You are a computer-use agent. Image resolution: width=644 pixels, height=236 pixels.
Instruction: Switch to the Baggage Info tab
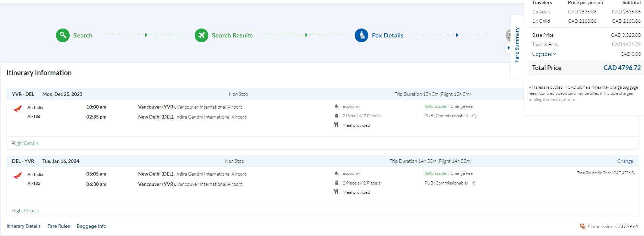pos(91,226)
